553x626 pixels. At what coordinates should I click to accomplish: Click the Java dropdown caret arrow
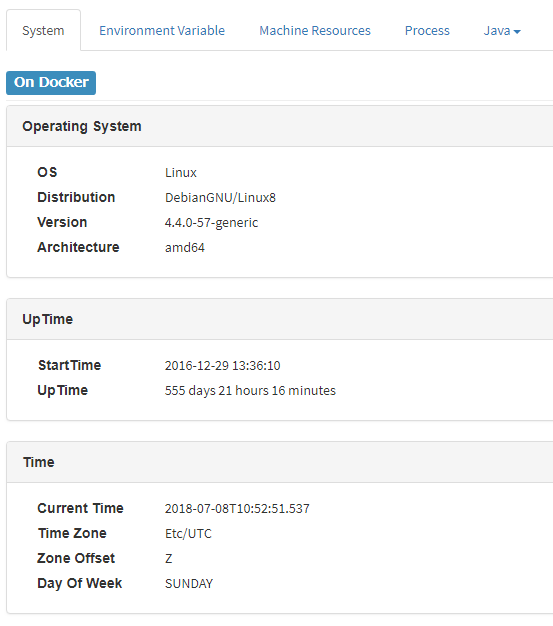517,32
